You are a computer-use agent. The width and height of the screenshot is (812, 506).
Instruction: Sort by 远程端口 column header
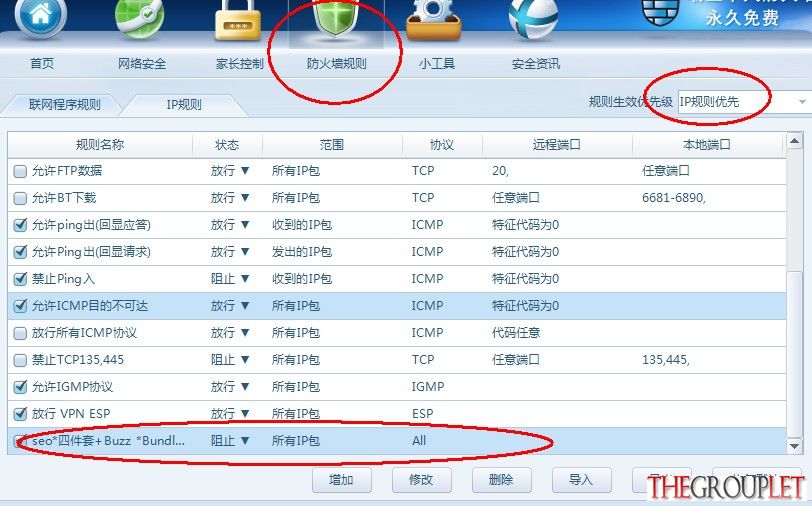click(x=557, y=144)
